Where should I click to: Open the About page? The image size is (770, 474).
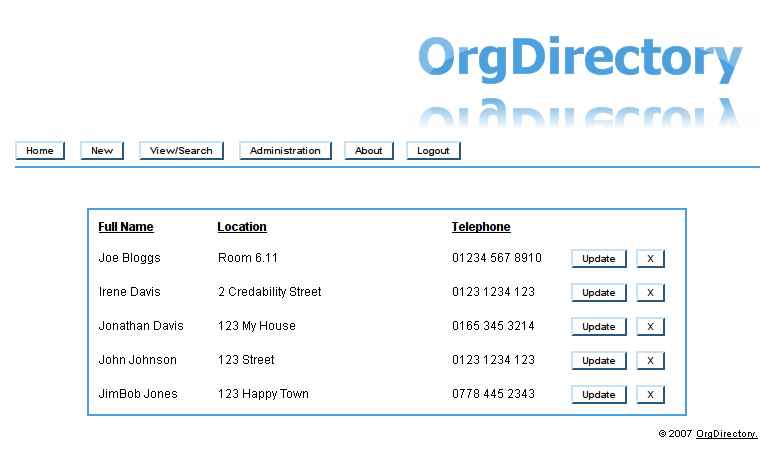point(368,151)
